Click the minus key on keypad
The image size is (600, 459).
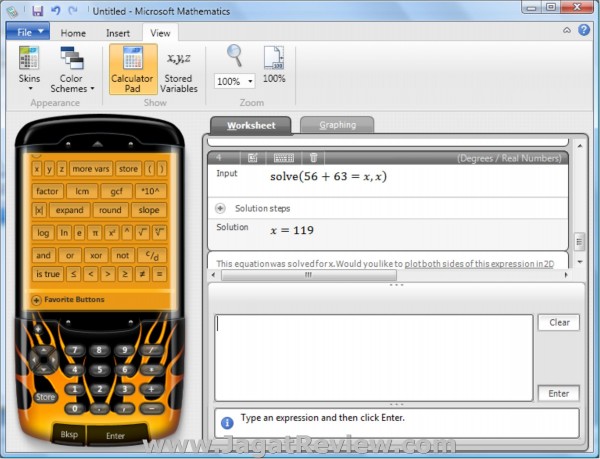click(152, 409)
